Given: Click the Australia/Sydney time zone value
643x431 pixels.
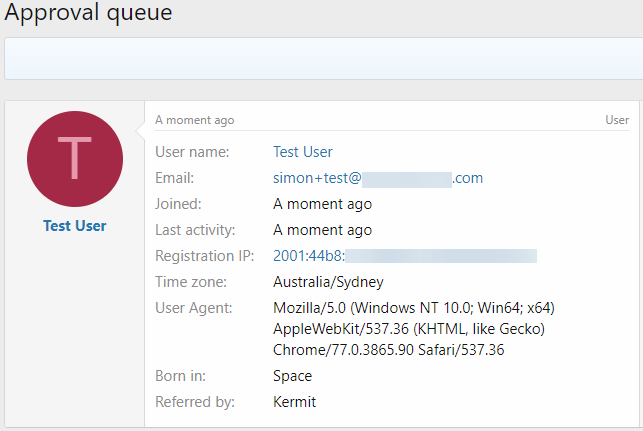Looking at the screenshot, I should click(328, 282).
